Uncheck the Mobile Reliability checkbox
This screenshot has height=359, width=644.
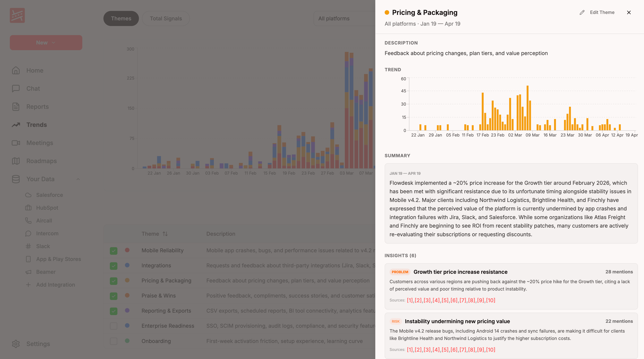(x=113, y=251)
